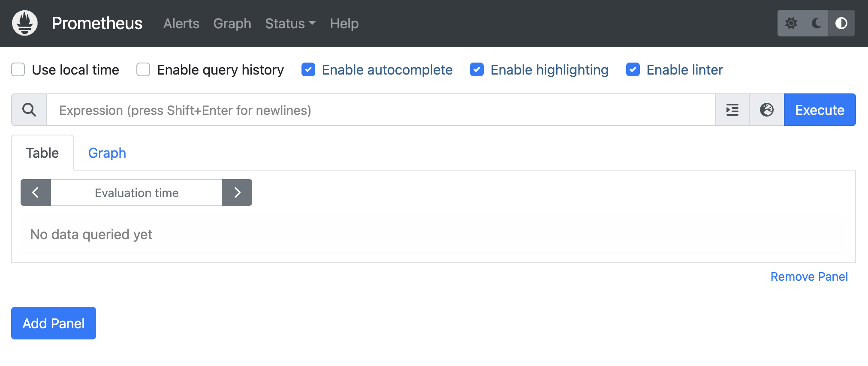Switch to light theme sun icon
868x366 pixels.
point(791,23)
